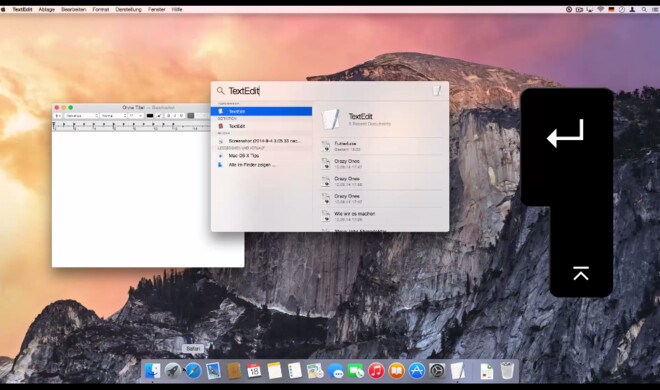This screenshot has width=660, height=390.
Task: Open Time Machine menu bar icon
Action: [x=569, y=9]
